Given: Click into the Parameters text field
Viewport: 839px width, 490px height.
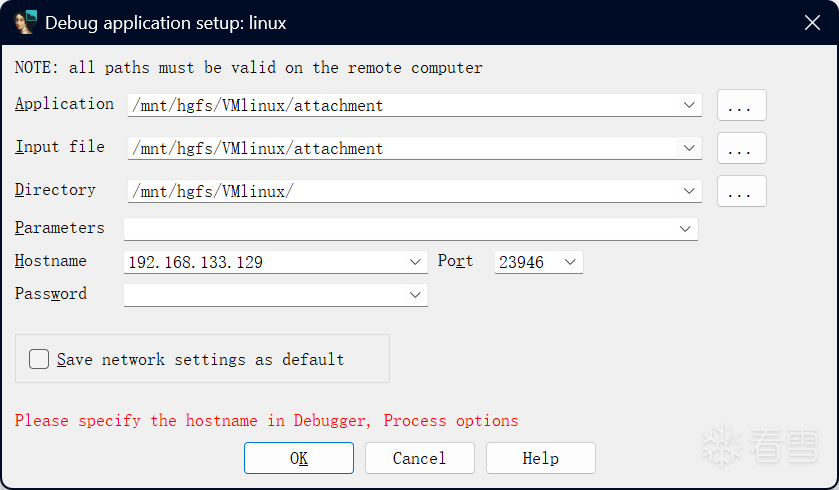Looking at the screenshot, I should coord(400,229).
